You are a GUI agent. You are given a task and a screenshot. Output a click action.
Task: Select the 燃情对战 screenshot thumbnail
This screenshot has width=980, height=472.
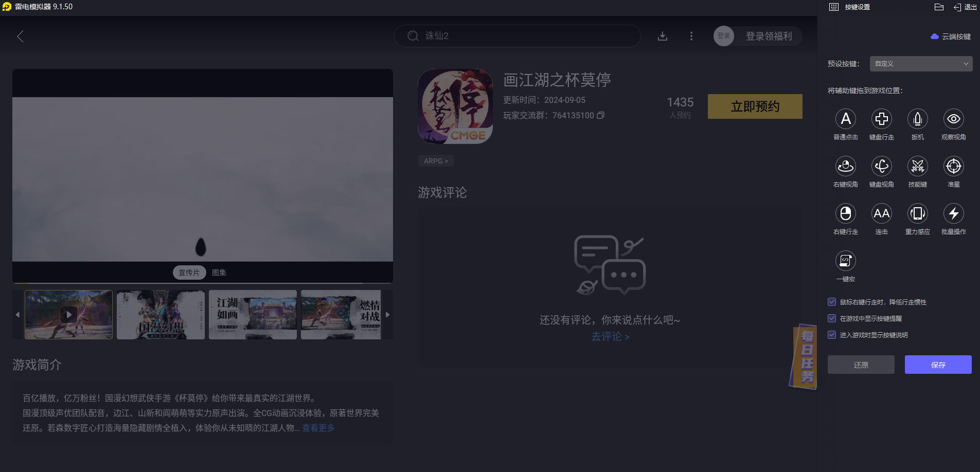click(341, 314)
